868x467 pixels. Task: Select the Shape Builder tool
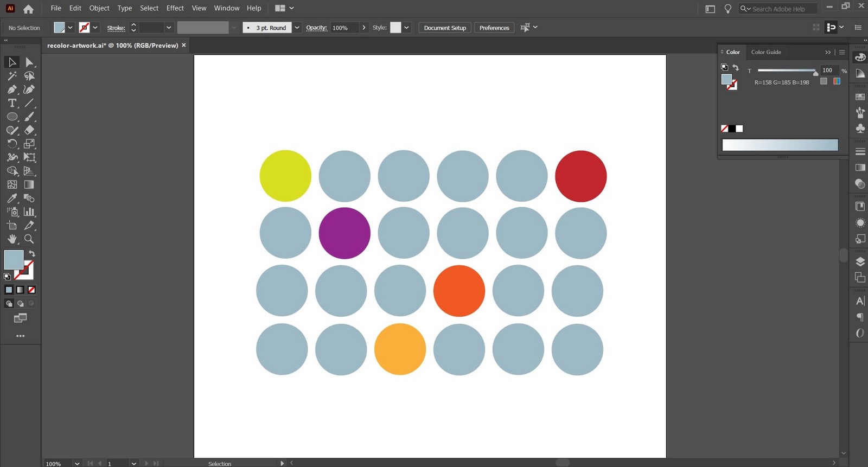(x=12, y=171)
